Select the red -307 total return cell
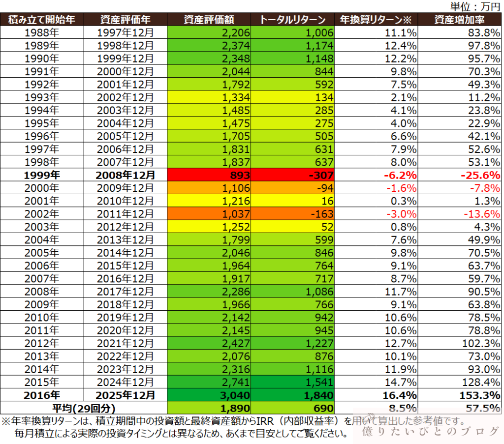This screenshot has height=444, width=504. pos(293,175)
